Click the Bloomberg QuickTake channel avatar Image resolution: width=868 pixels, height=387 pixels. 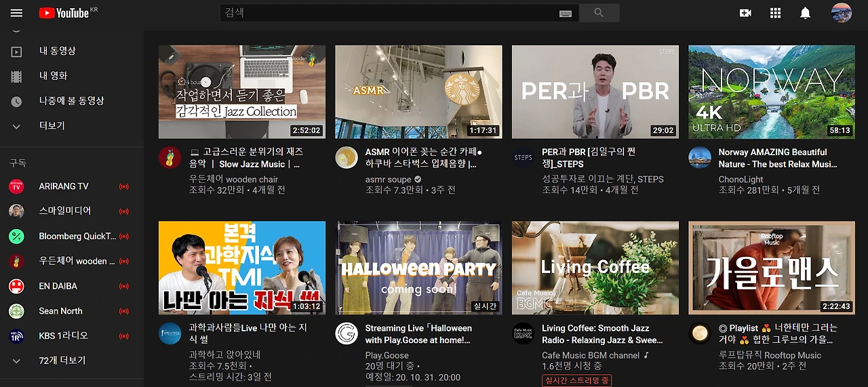point(16,236)
